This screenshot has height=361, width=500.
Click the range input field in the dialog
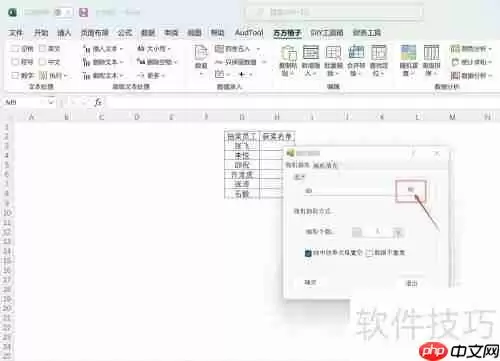point(349,191)
